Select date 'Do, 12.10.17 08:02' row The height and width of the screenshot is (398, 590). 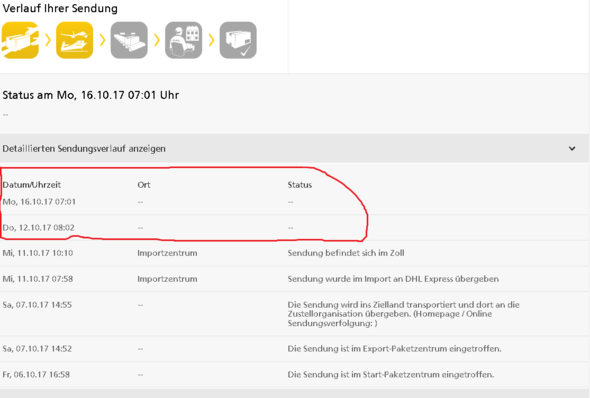(38, 228)
